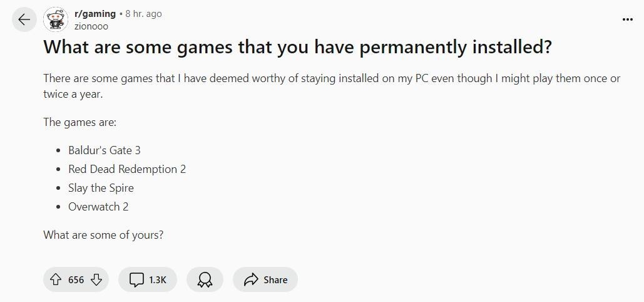Open the r/gaming community avatar

(56, 19)
